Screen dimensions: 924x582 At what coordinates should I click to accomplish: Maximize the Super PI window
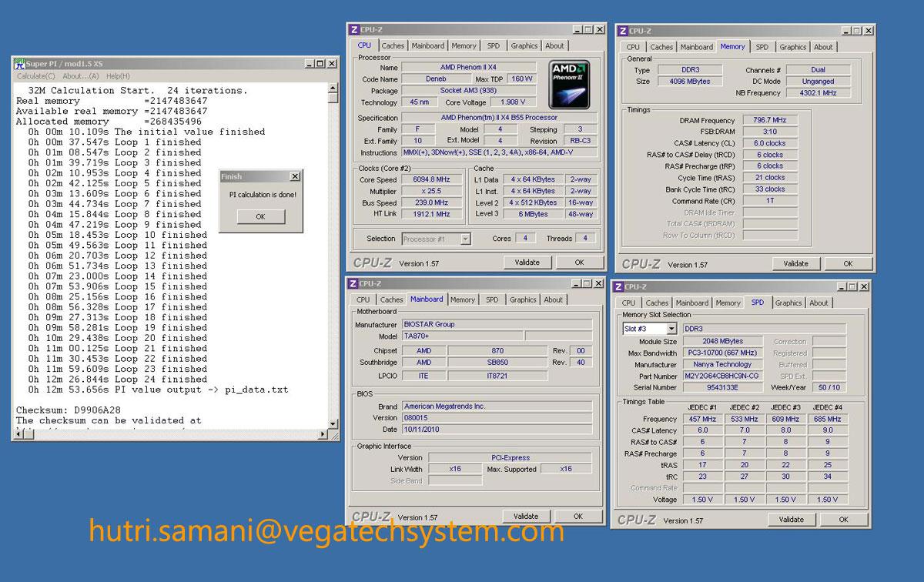pos(320,63)
